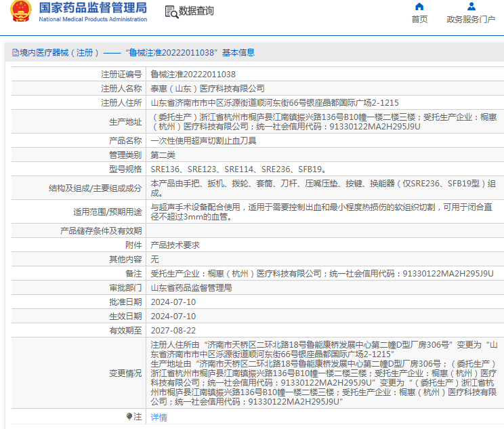The height and width of the screenshot is (429, 504).
Task: Open the 数据查询 search icon
Action: pos(171,12)
